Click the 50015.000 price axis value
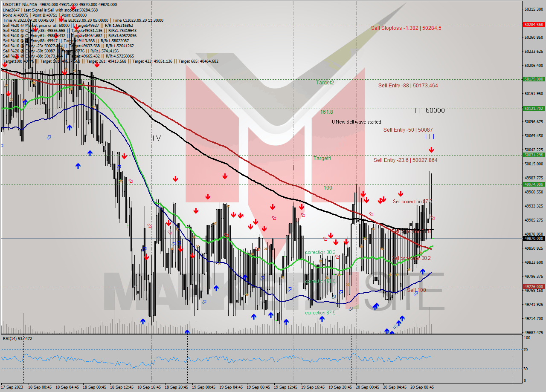 [x=534, y=164]
